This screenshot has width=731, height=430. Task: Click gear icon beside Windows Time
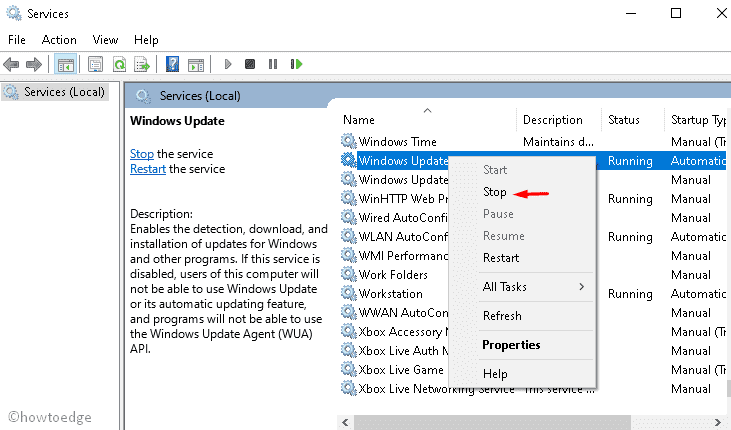click(348, 141)
